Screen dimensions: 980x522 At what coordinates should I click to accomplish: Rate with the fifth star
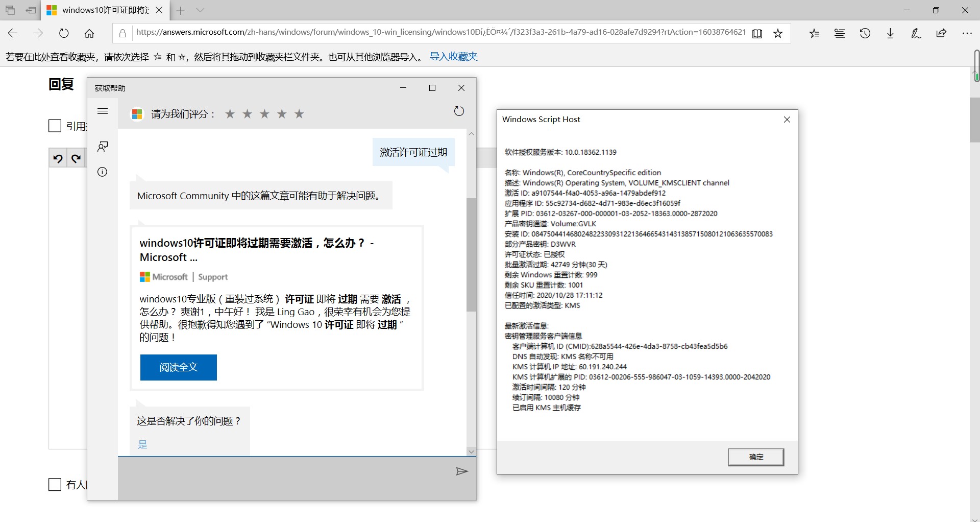299,114
